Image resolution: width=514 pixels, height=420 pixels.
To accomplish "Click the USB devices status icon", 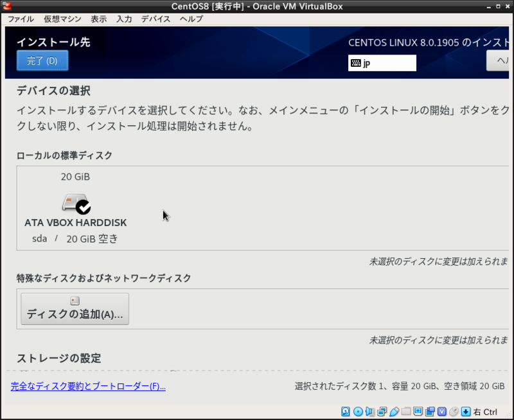I will click(x=394, y=412).
